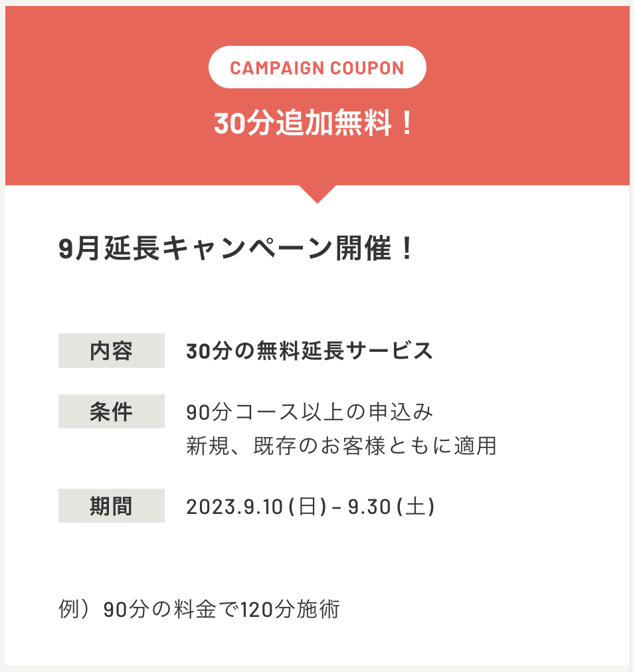
Task: Select the 条件 label box
Action: (x=112, y=412)
